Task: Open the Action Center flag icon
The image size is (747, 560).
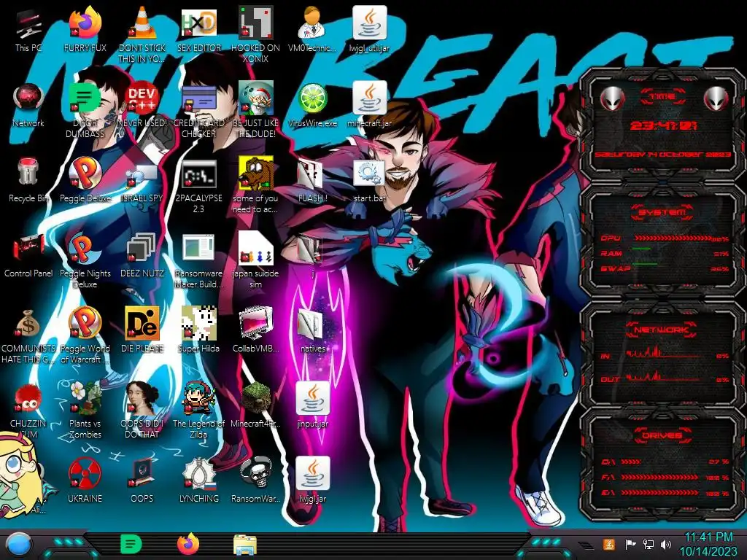Action: pos(630,544)
